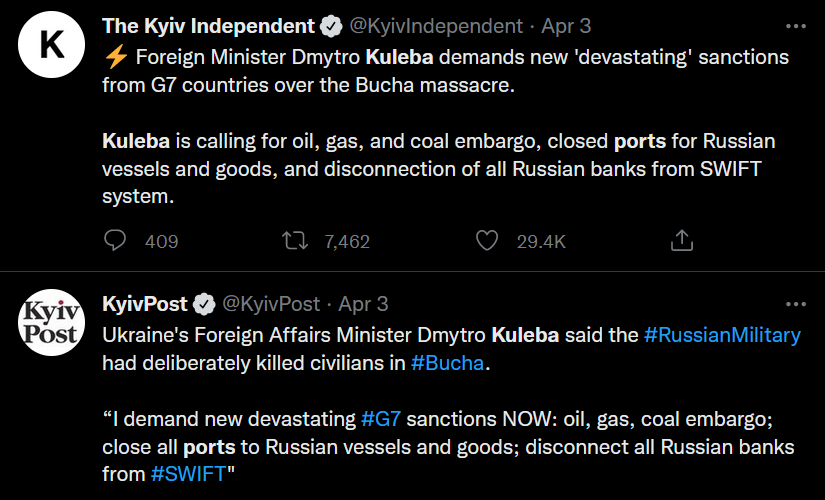Screen dimensions: 825x500
Task: Click Apr 3 date on KyivPost tweet
Action: click(x=363, y=304)
